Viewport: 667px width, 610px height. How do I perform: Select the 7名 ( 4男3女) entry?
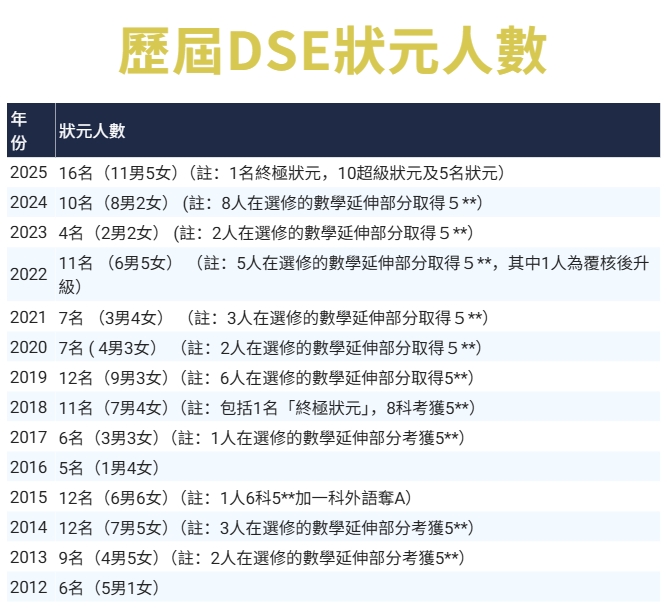point(358,348)
